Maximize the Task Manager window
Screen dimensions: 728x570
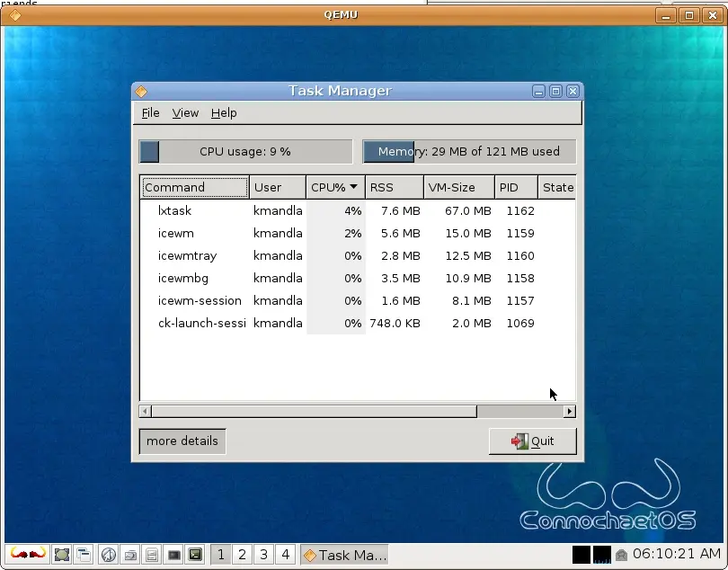click(x=555, y=92)
